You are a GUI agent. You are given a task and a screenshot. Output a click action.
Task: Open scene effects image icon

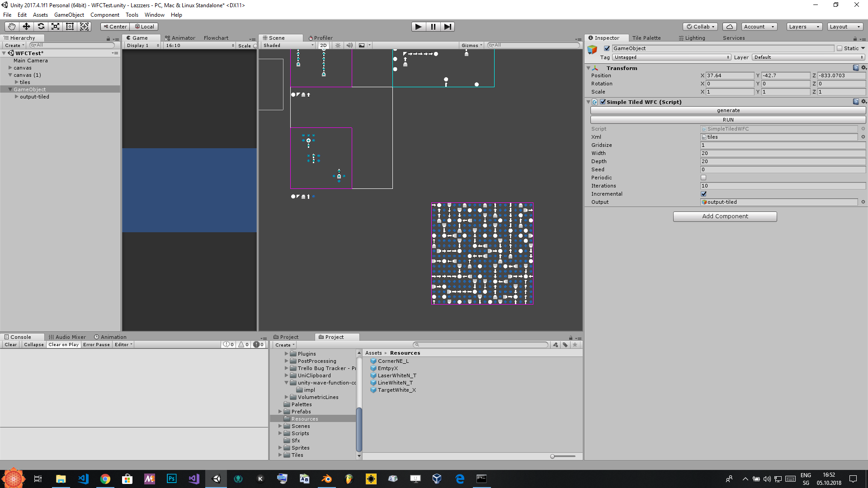click(x=362, y=45)
